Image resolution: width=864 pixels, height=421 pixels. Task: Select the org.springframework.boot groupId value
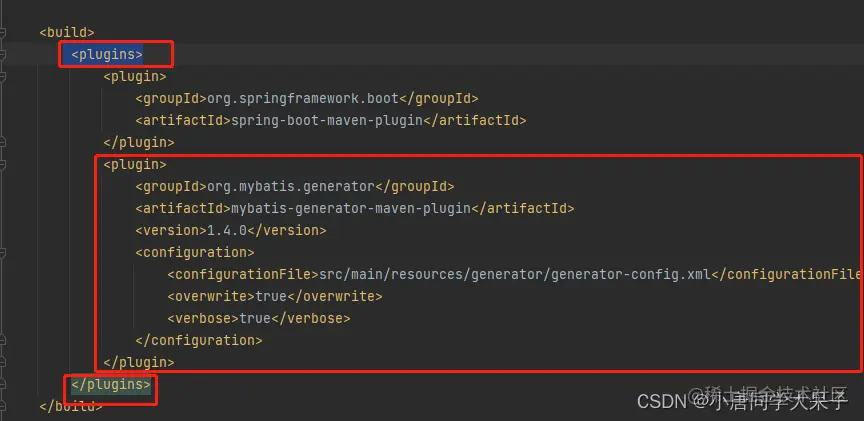[x=303, y=99]
